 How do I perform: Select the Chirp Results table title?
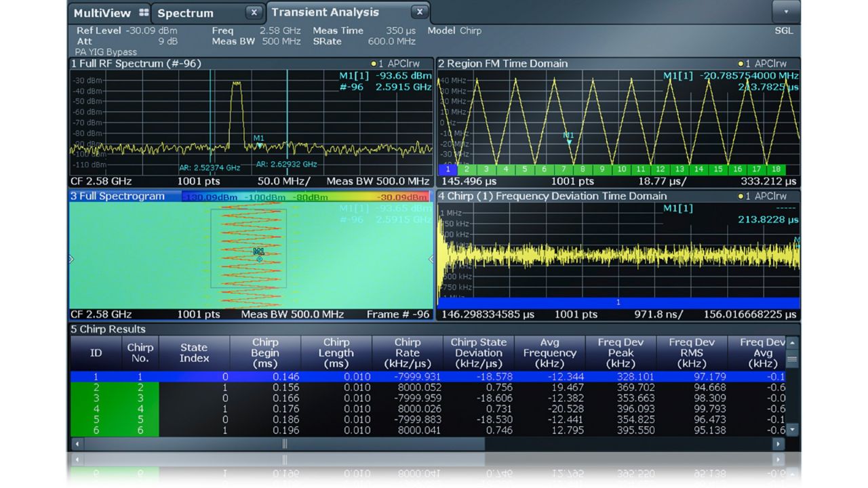pos(108,329)
